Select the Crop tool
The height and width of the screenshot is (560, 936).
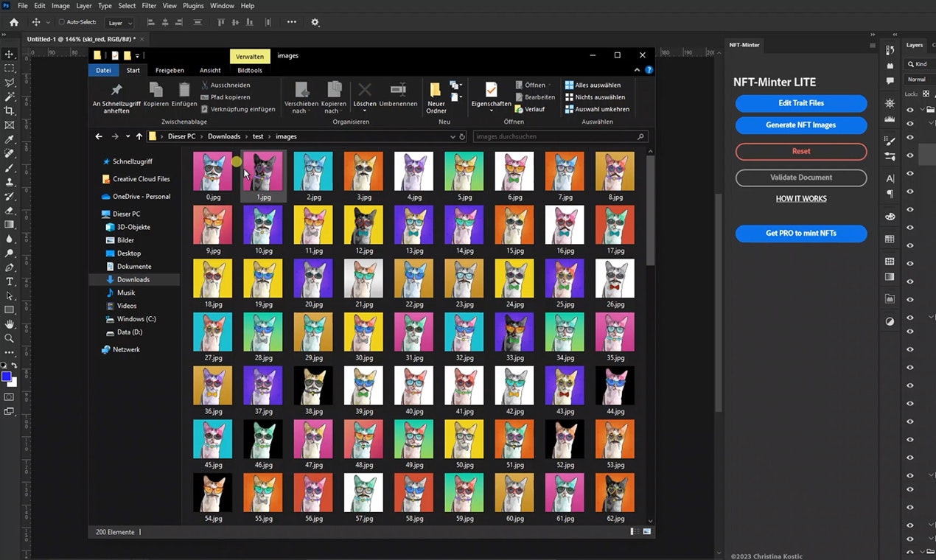tap(10, 111)
